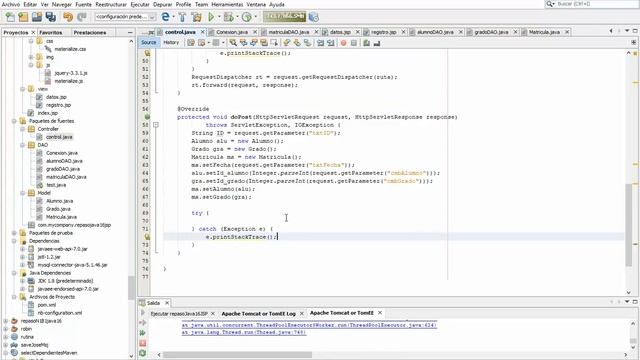Click the Comment lines editor icon
This screenshot has height=360, width=640.
(x=367, y=42)
